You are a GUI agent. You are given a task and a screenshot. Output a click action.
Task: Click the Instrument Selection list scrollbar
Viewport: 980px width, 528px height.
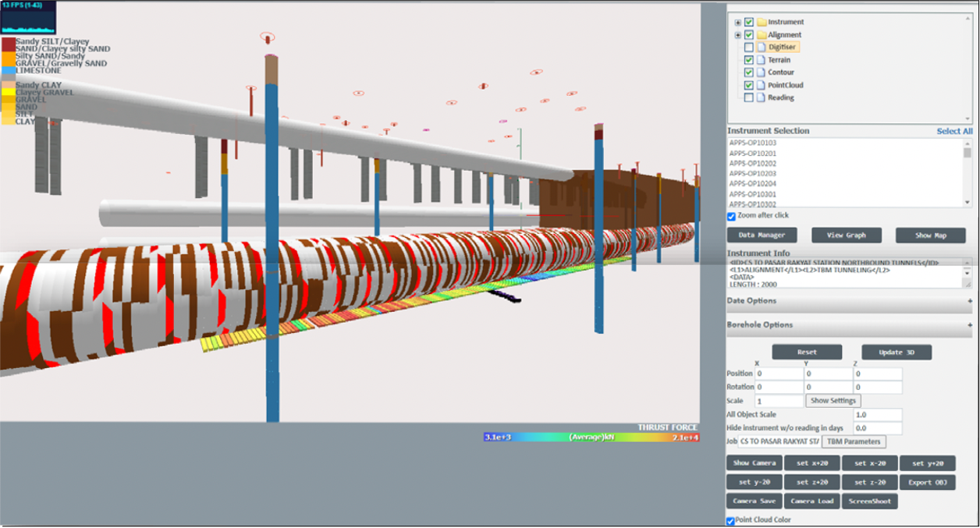pos(968,173)
